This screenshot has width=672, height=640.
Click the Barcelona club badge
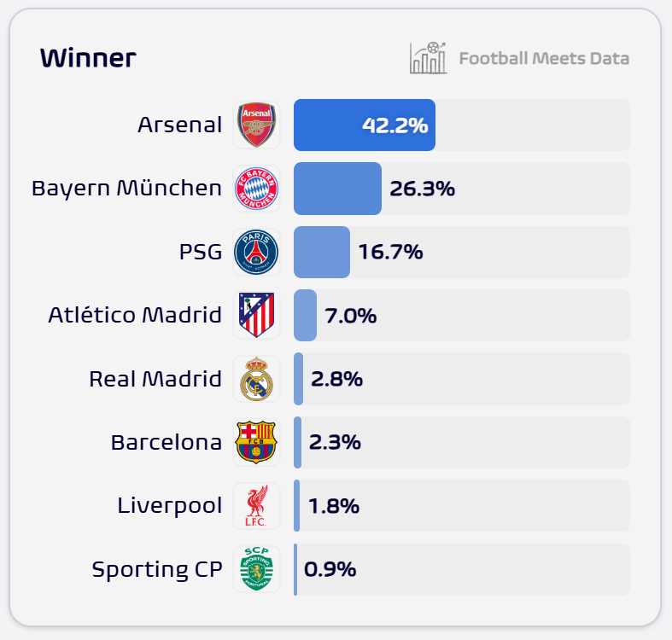pos(257,442)
